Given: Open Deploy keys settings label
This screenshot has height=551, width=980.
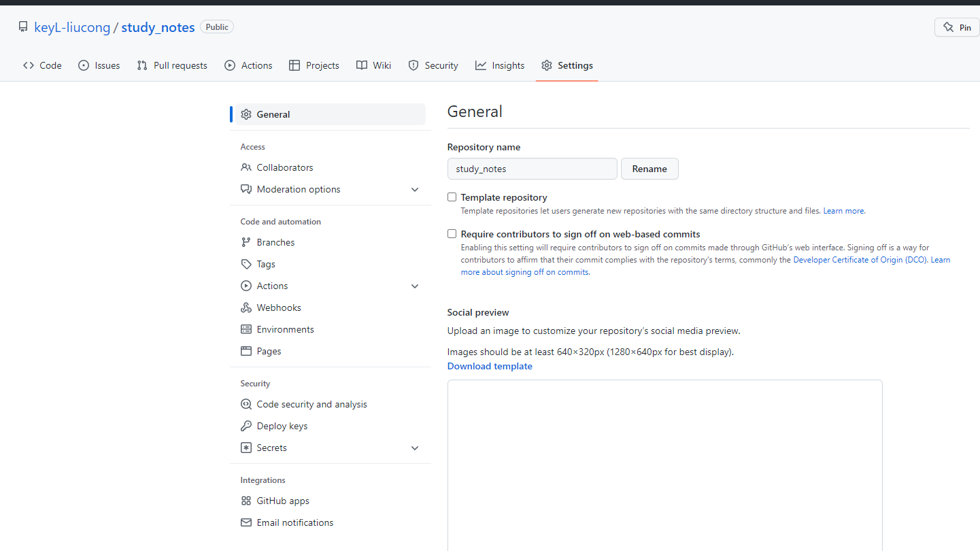Looking at the screenshot, I should pyautogui.click(x=282, y=426).
